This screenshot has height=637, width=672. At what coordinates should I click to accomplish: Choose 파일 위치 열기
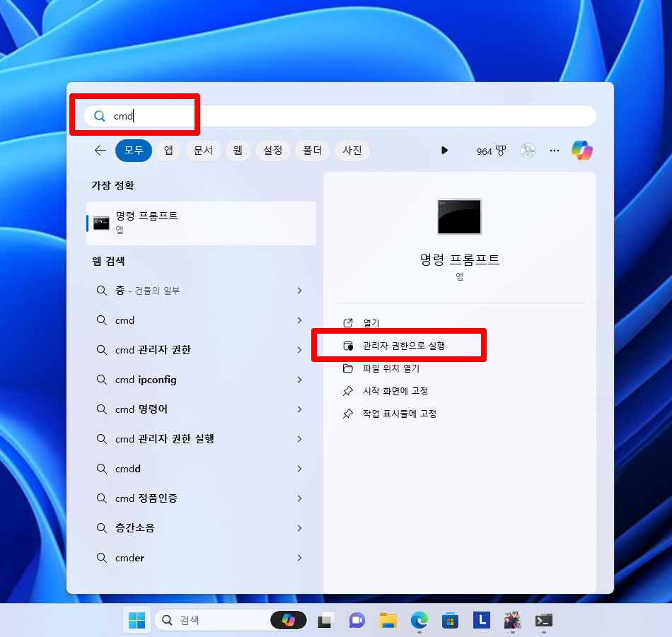pos(391,368)
